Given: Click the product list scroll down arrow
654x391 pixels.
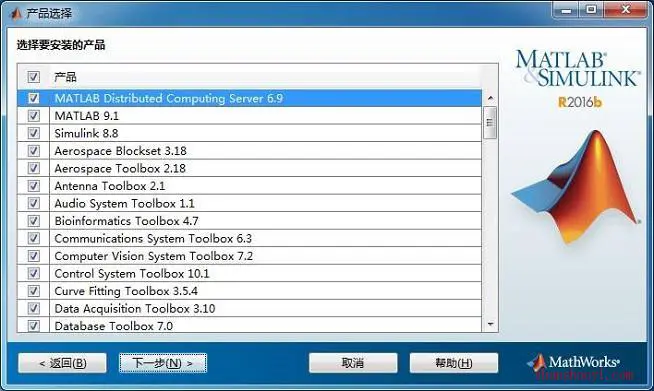Looking at the screenshot, I should tap(490, 324).
